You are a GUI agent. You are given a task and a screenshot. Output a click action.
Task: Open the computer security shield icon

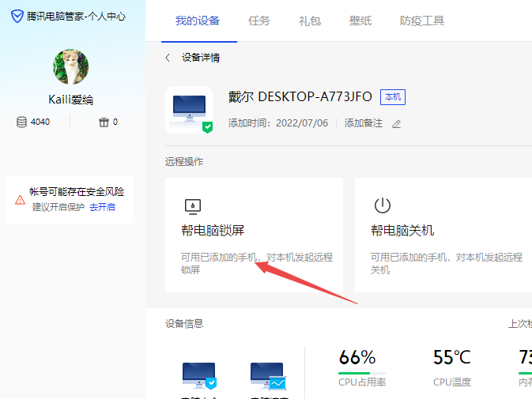point(199,375)
